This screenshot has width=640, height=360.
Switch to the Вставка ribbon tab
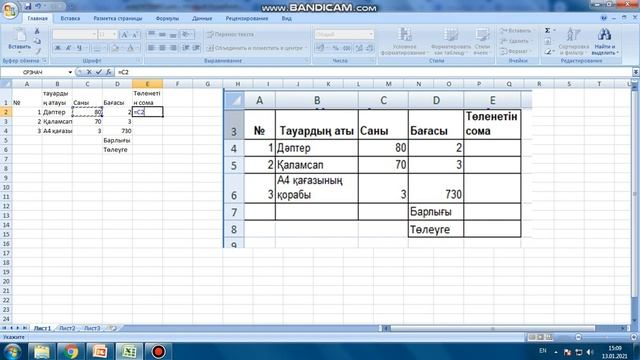[x=70, y=18]
